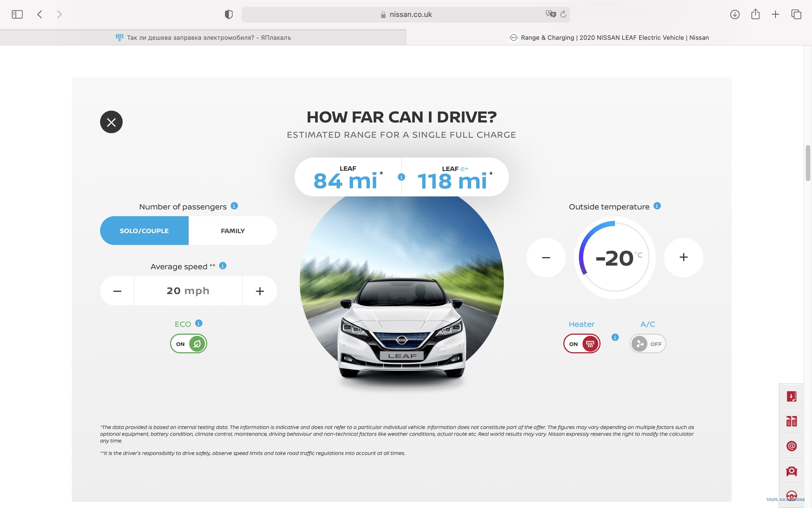
Task: Click the Heater label
Action: (581, 324)
